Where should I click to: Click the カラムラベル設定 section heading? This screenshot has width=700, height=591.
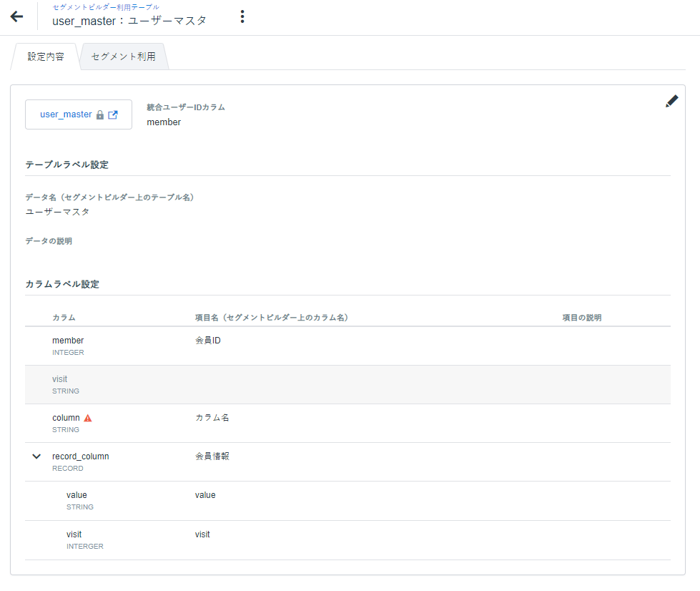pyautogui.click(x=62, y=284)
